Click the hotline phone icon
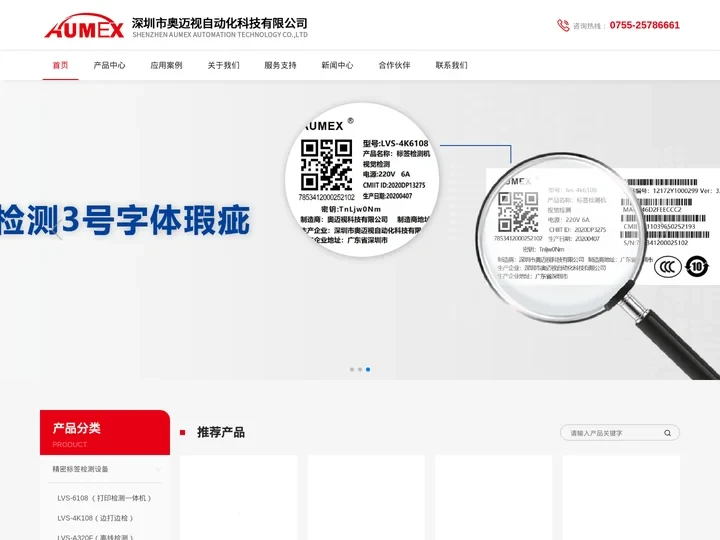The height and width of the screenshot is (540, 720). pos(563,25)
